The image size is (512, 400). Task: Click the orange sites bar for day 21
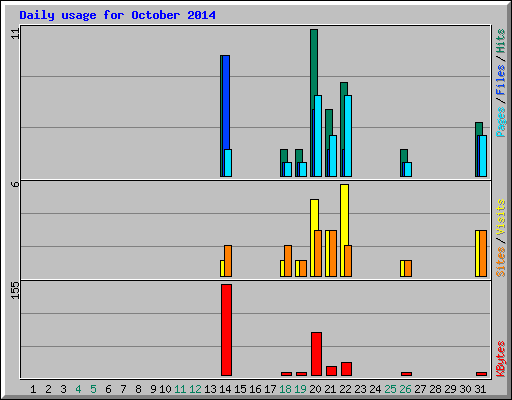click(333, 253)
